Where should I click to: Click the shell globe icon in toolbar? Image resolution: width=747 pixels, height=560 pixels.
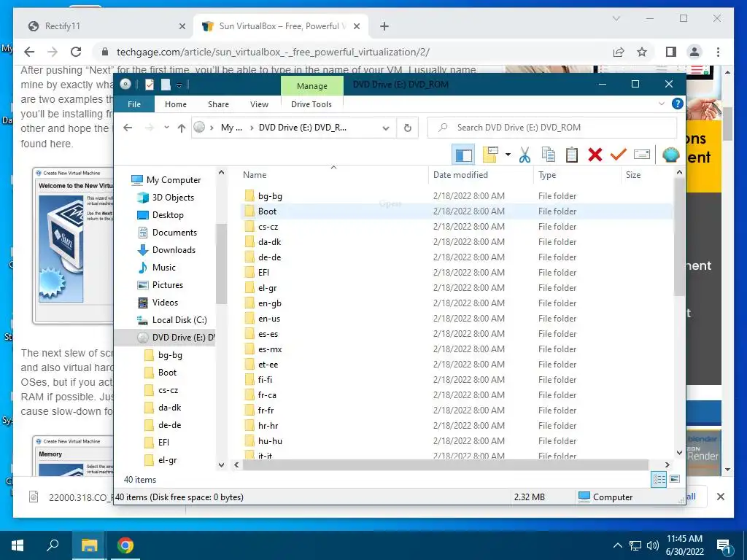point(671,155)
